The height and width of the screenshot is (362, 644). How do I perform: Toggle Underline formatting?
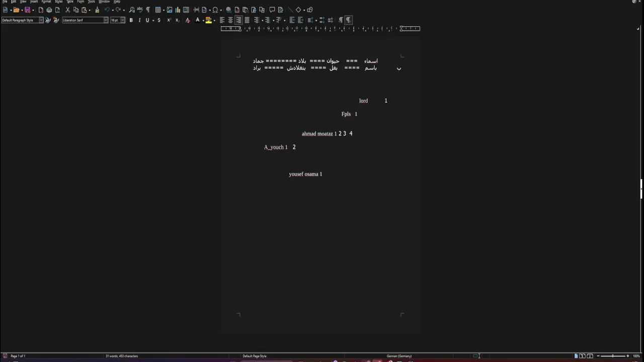[147, 20]
